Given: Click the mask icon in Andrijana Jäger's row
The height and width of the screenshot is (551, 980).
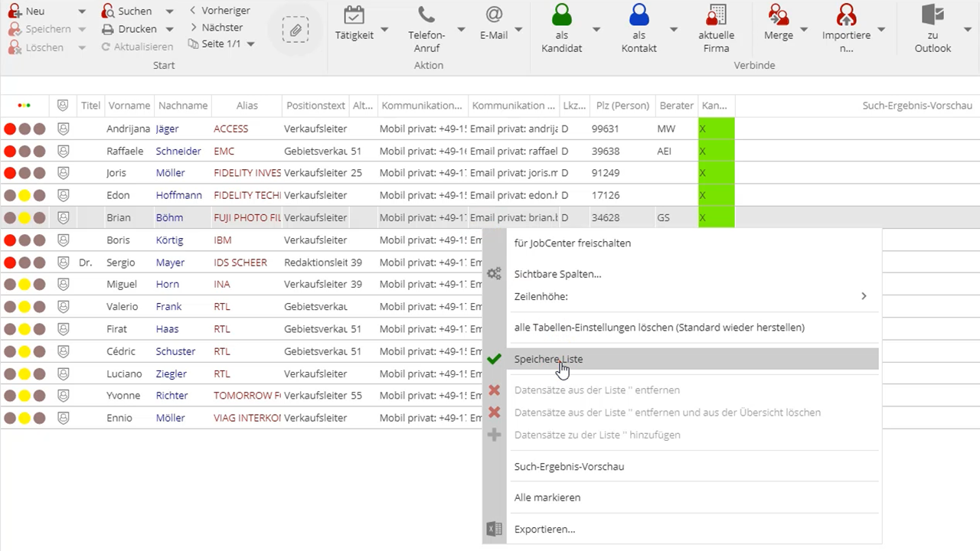Looking at the screenshot, I should tap(64, 129).
